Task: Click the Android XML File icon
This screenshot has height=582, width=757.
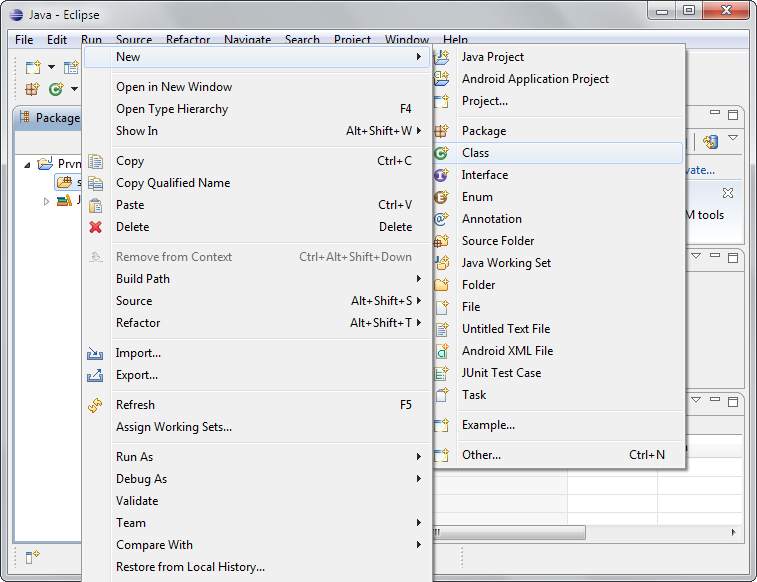Action: (442, 351)
